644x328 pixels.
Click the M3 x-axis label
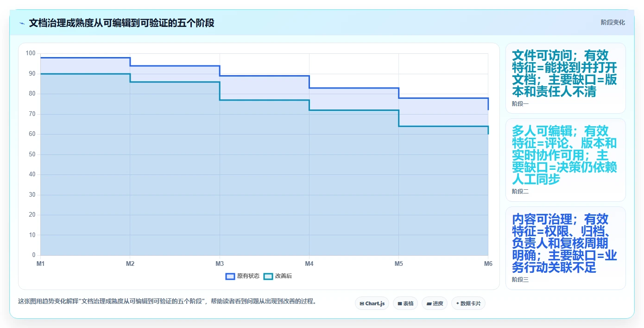coord(220,264)
